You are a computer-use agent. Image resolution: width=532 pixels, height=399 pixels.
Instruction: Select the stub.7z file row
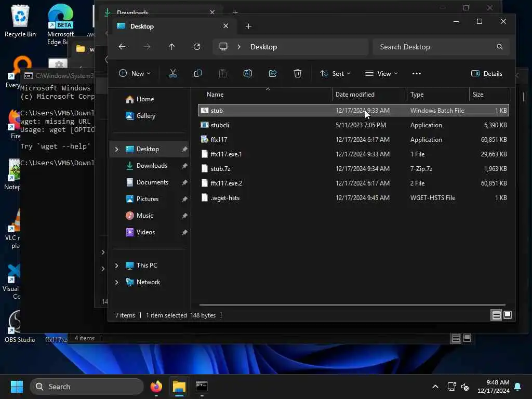point(353,169)
